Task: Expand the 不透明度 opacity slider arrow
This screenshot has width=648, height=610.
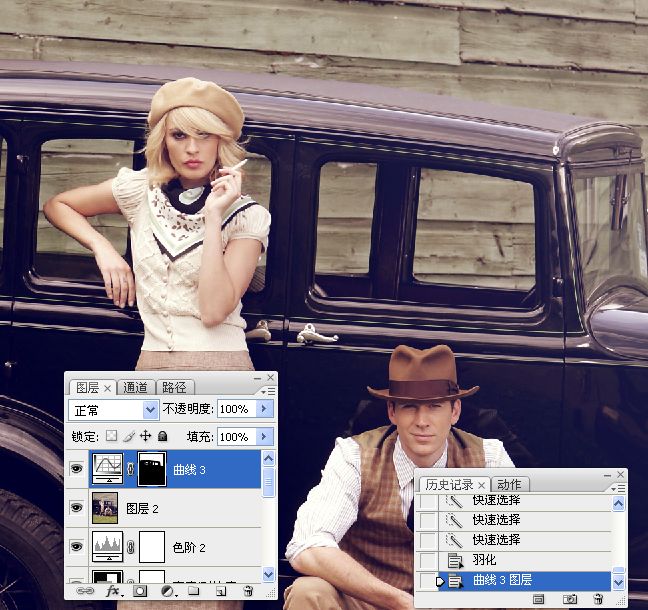Action: point(264,409)
